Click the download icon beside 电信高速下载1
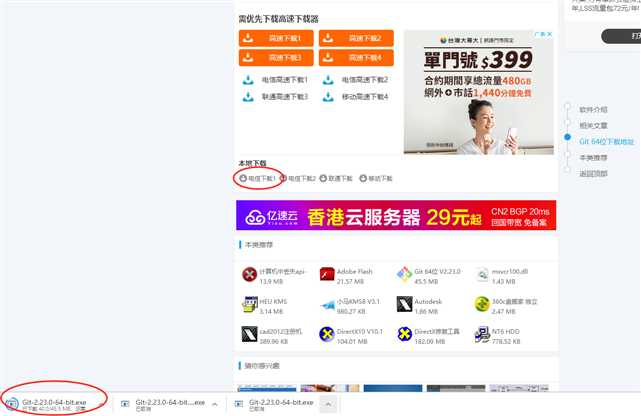The height and width of the screenshot is (416, 641). [x=248, y=80]
